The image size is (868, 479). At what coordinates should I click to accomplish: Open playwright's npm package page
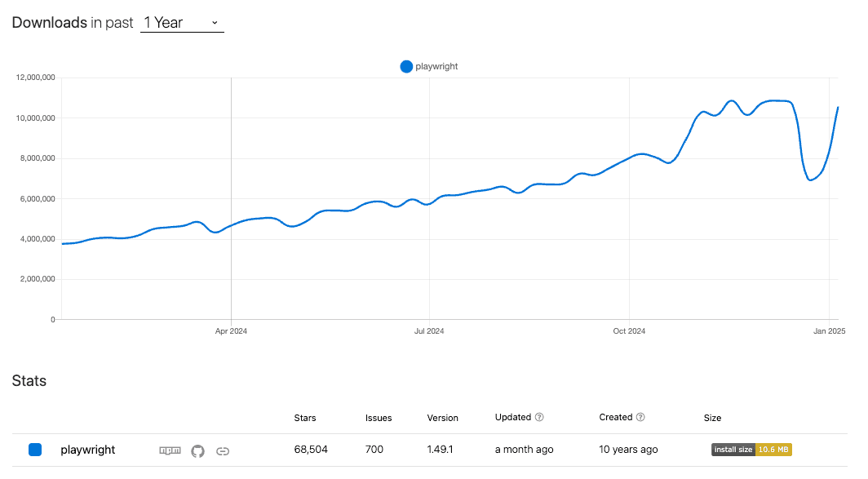pos(170,450)
